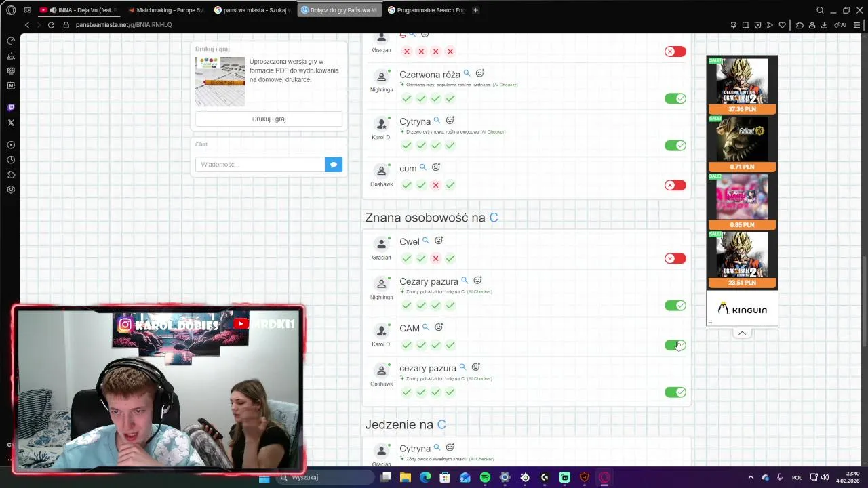The width and height of the screenshot is (868, 488).
Task: Open the browser tab search magnifier
Action: click(820, 10)
